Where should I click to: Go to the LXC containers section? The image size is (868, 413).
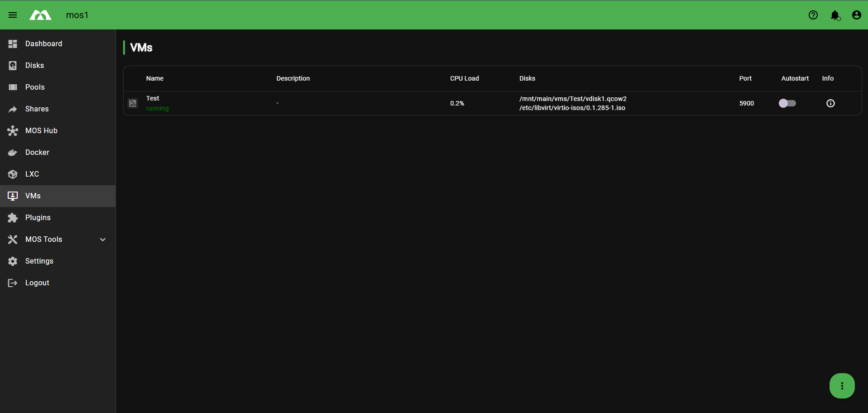32,174
